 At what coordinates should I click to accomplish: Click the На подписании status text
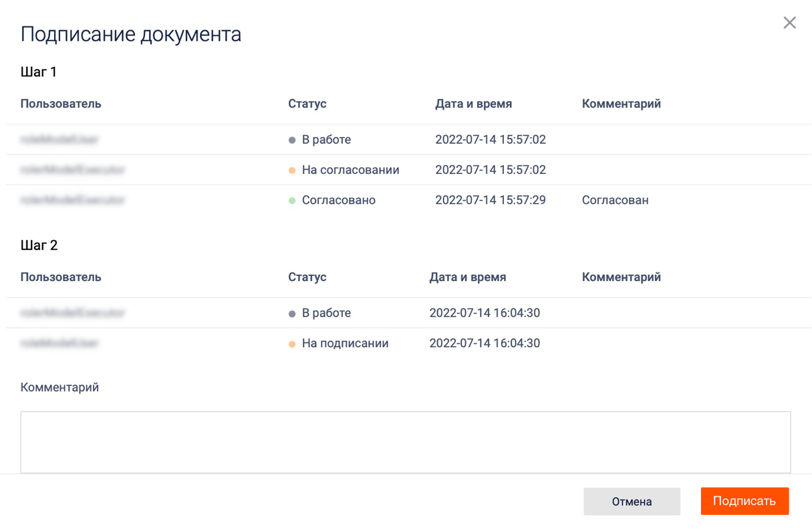tap(345, 343)
